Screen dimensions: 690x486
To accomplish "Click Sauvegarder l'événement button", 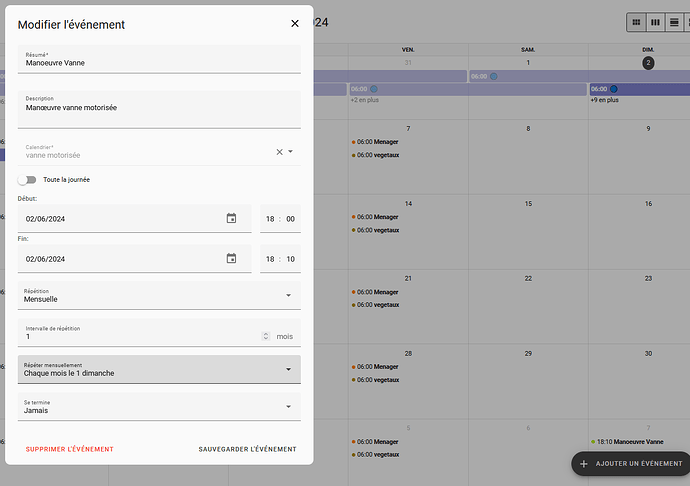I will tap(247, 449).
